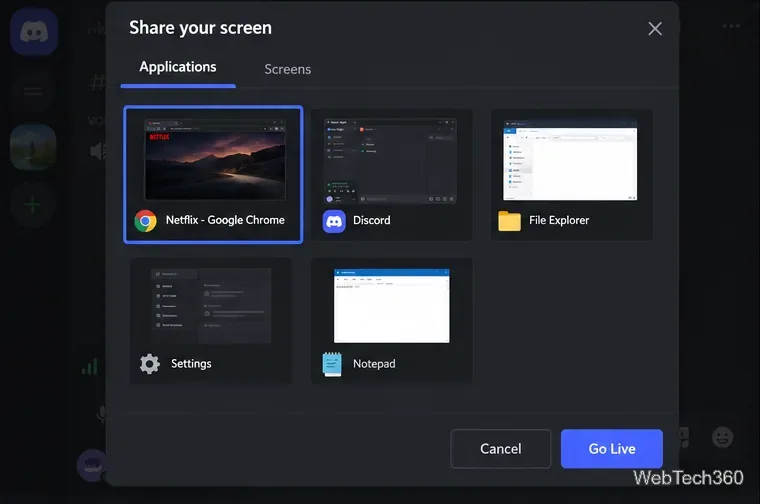This screenshot has height=504, width=760.
Task: Cancel the screen share dialog
Action: click(501, 449)
